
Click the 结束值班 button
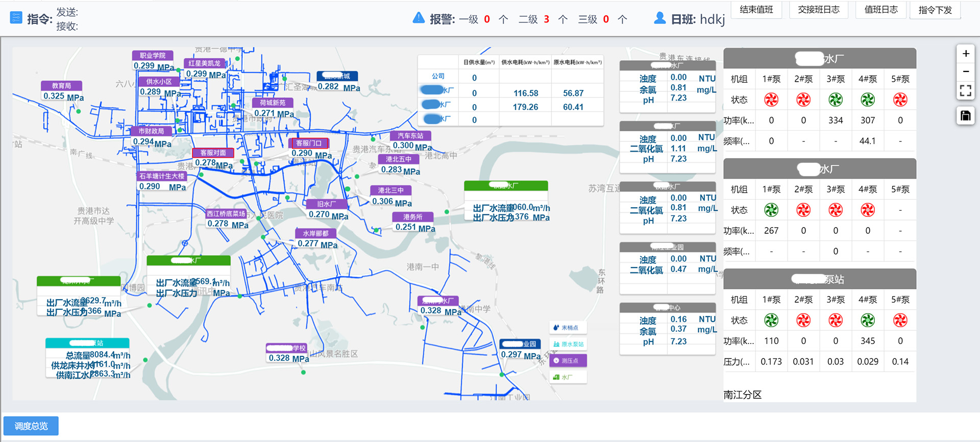(x=756, y=10)
